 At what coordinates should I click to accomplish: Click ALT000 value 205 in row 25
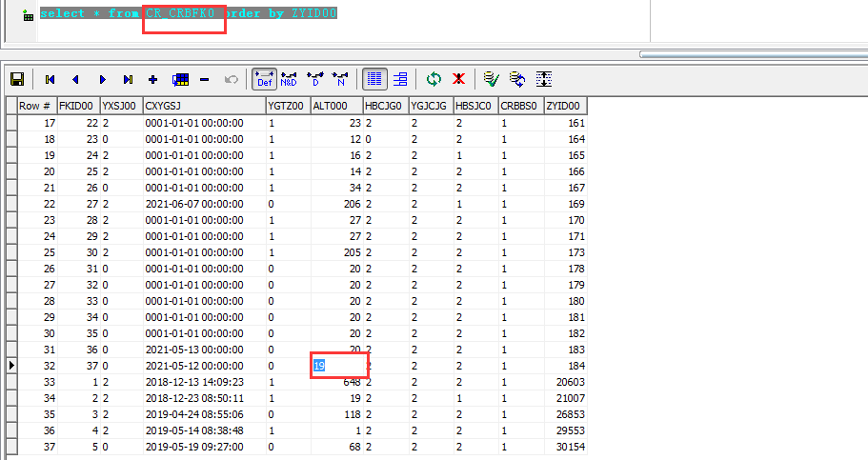pos(336,252)
